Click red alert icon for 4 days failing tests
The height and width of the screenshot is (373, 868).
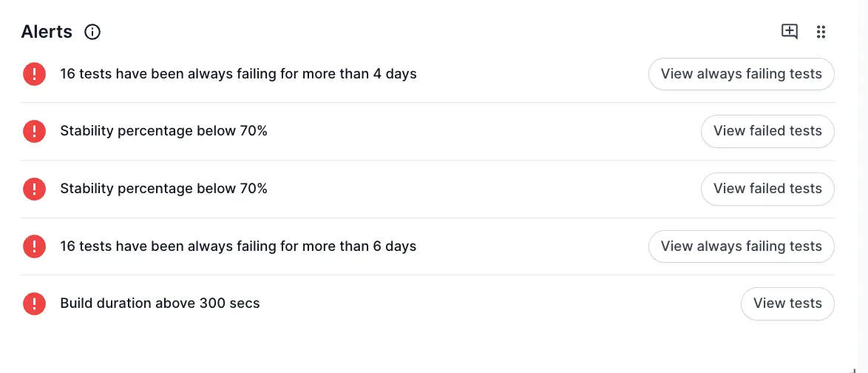pyautogui.click(x=34, y=74)
